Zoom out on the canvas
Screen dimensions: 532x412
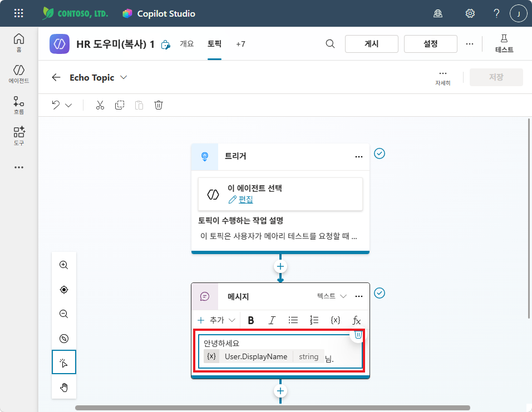point(64,314)
